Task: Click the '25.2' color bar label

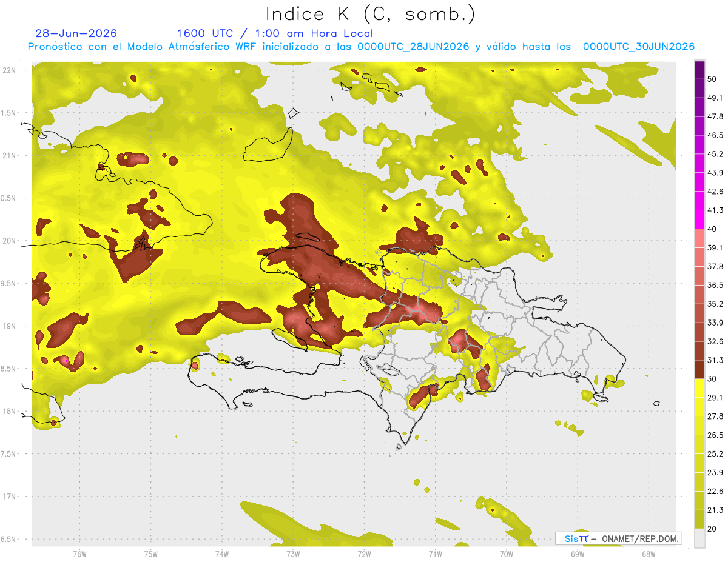Action: coord(715,453)
